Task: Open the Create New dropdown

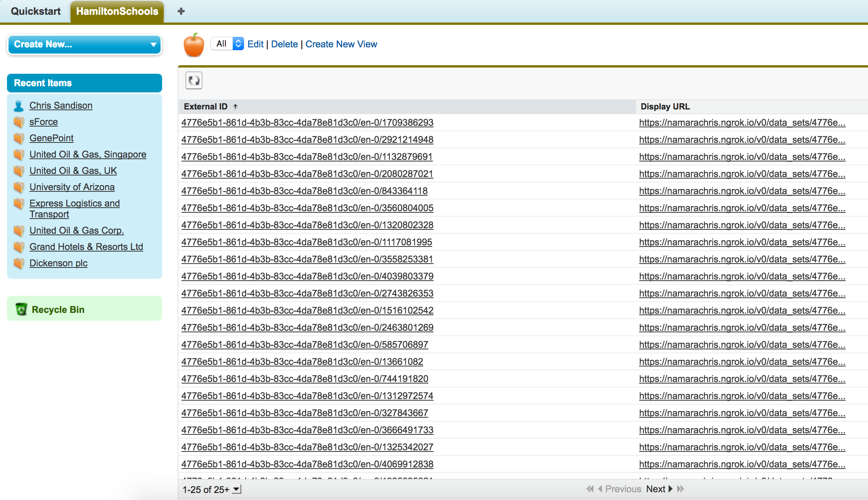Action: [x=84, y=45]
